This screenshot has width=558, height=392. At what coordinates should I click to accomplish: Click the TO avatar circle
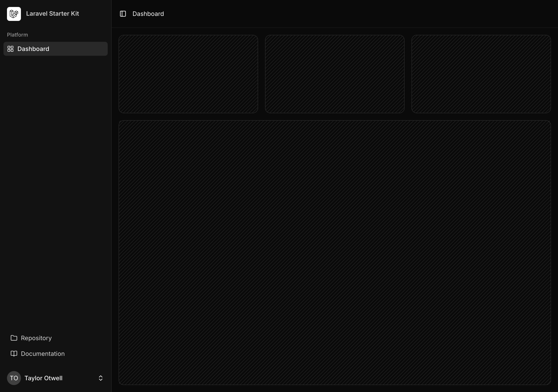[x=14, y=378]
